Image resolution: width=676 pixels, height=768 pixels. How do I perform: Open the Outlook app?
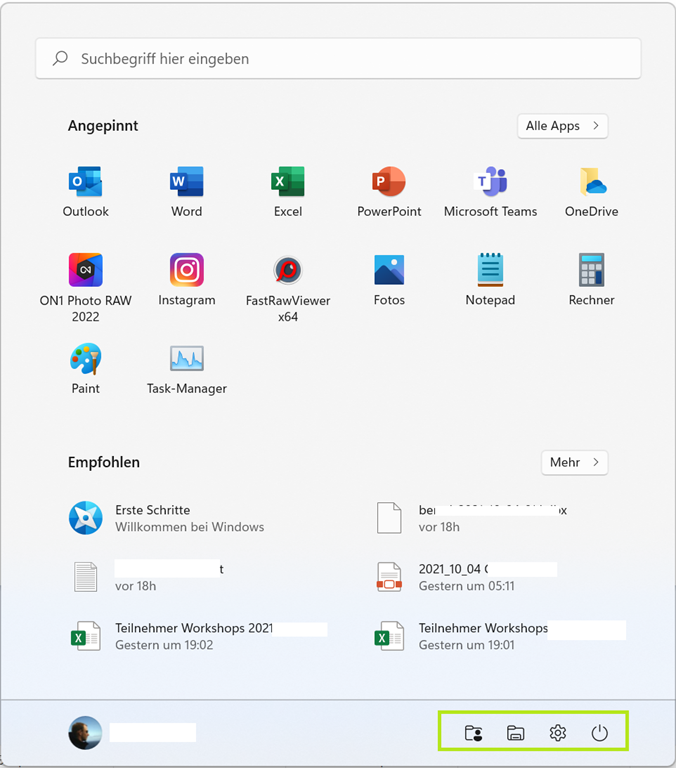[x=86, y=184]
